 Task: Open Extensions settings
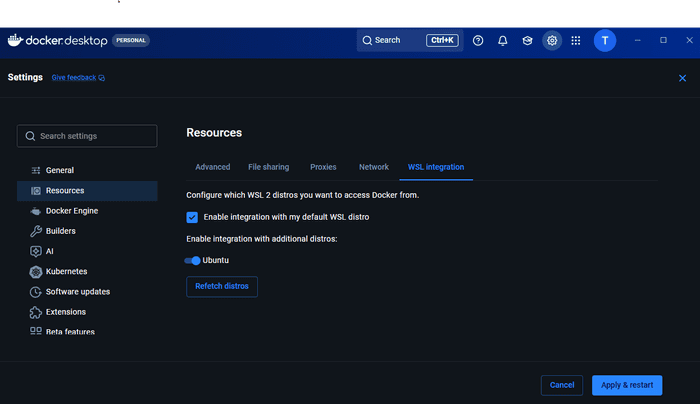[87, 312]
